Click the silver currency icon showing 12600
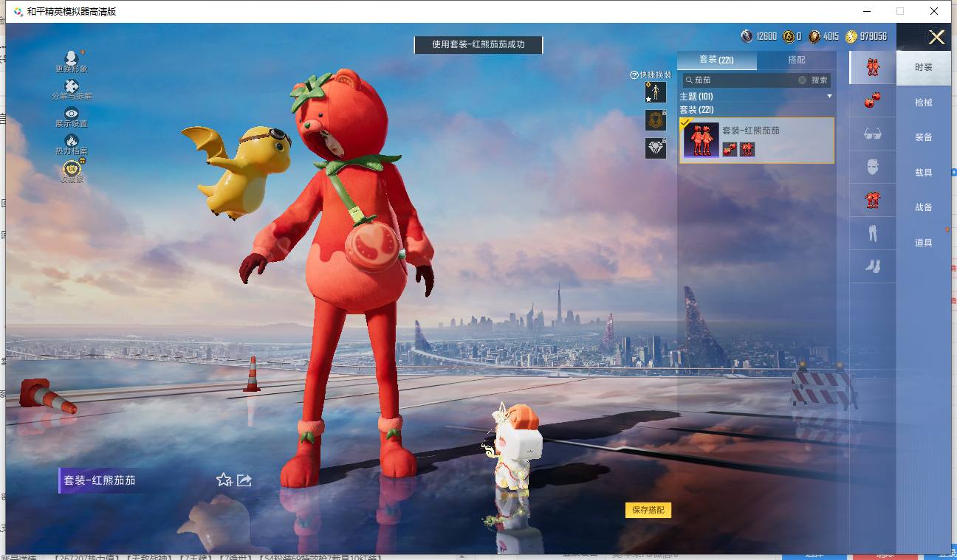Screen dimensions: 957x560 747,36
